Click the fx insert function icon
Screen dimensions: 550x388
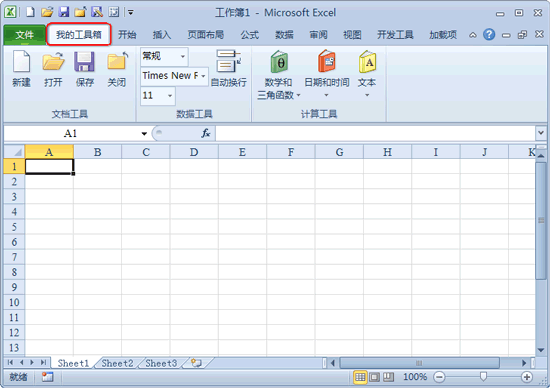(206, 133)
